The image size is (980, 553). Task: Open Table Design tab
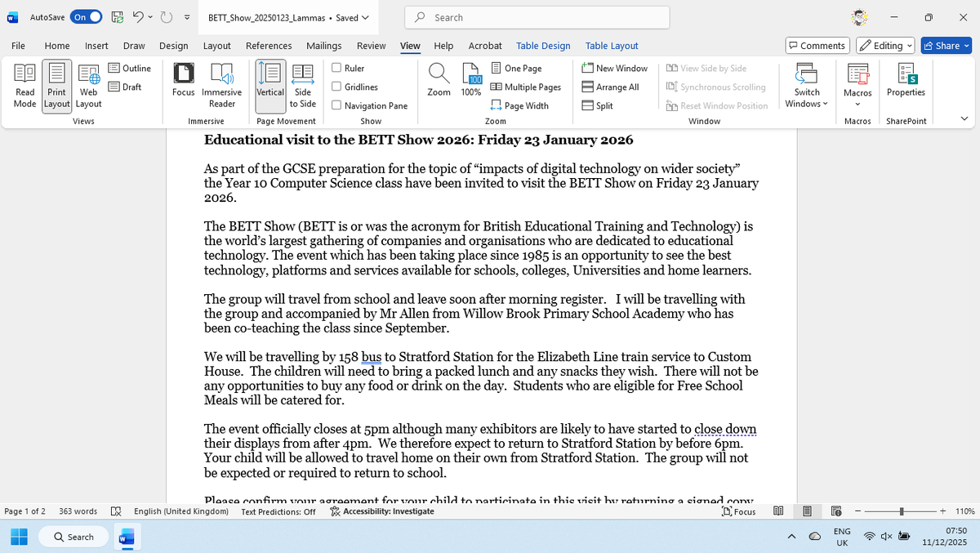(x=543, y=46)
